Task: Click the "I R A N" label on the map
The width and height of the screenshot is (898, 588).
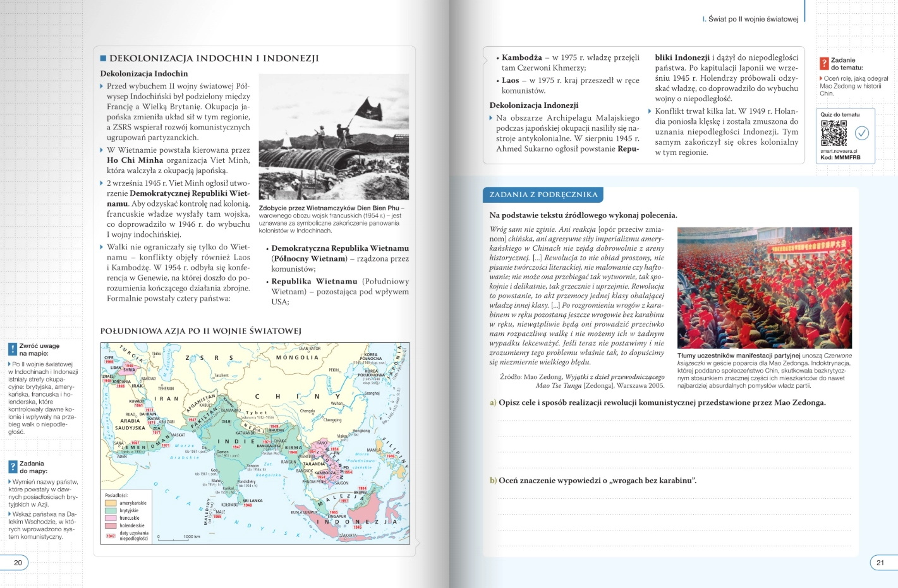Action: [167, 399]
